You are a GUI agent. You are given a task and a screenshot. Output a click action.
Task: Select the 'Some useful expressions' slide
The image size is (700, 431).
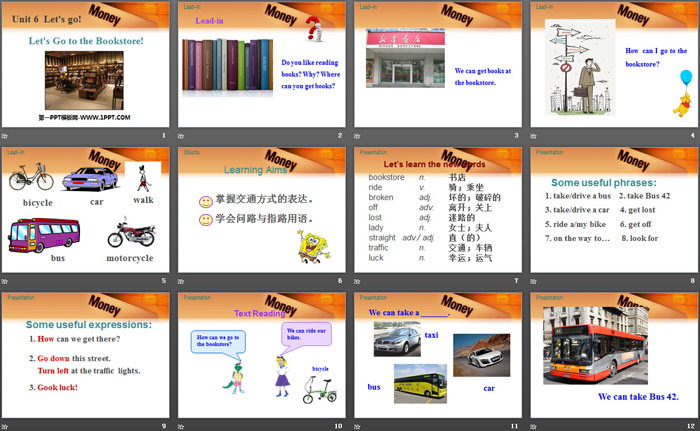(86, 355)
